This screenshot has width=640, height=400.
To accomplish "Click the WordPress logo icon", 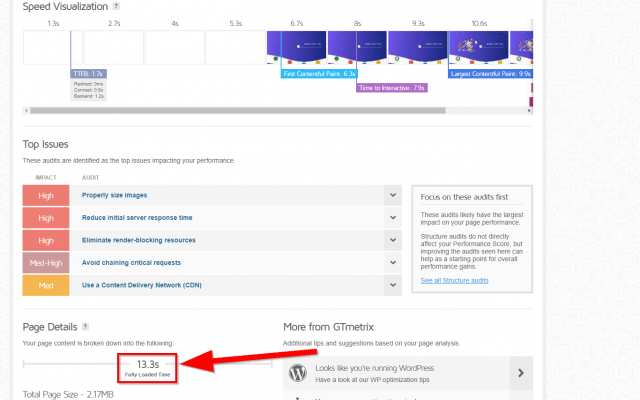I will [298, 373].
